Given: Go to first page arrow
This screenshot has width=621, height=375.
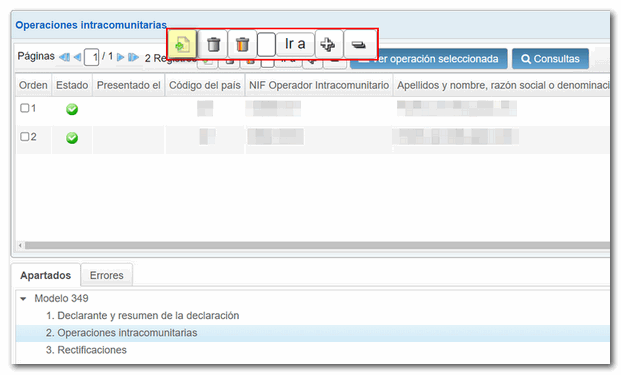Looking at the screenshot, I should point(64,57).
